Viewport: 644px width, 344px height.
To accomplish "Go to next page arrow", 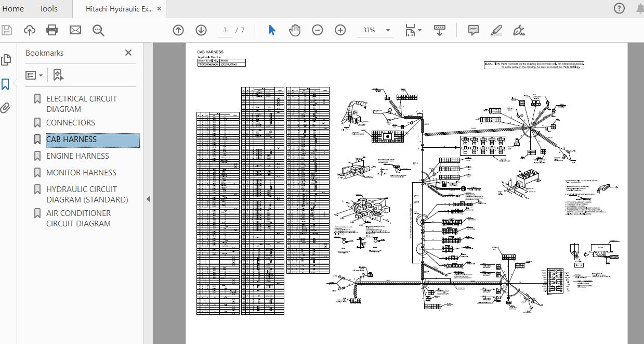I will 201,30.
